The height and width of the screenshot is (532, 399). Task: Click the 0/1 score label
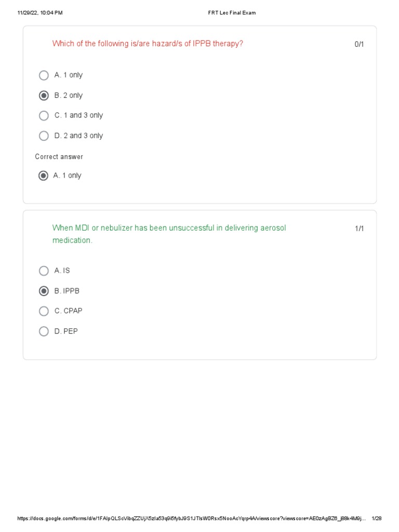pyautogui.click(x=359, y=44)
